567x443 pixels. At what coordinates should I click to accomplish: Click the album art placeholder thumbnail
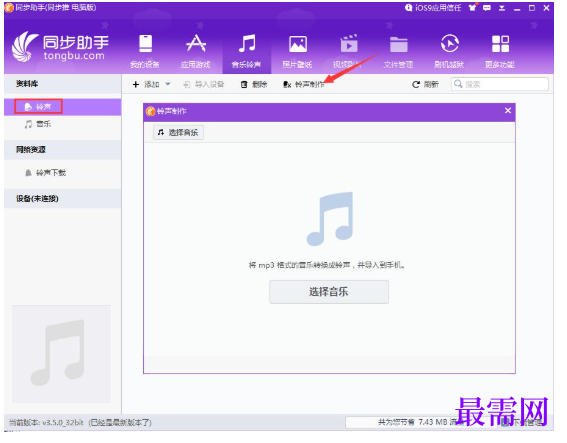point(61,354)
